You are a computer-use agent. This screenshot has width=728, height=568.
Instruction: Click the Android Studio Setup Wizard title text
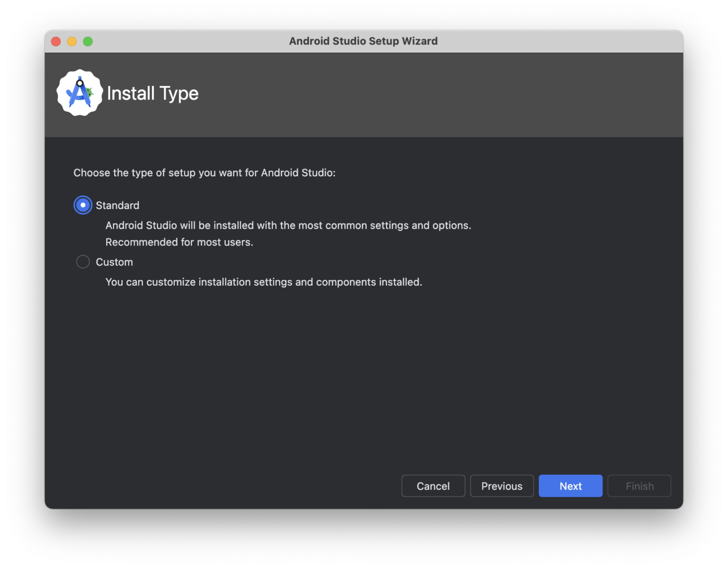364,41
